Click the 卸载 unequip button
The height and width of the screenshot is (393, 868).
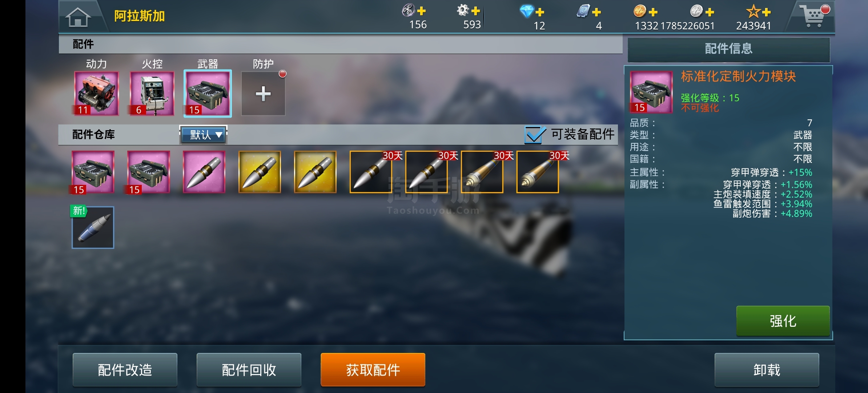(x=767, y=370)
